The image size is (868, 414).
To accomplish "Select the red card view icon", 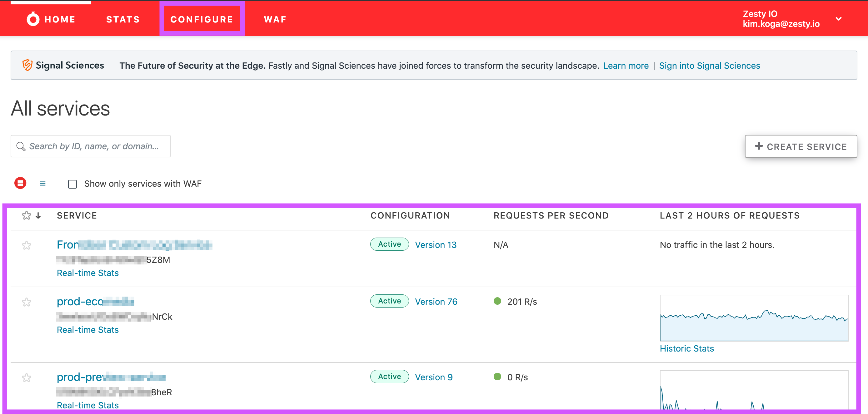I will [20, 183].
